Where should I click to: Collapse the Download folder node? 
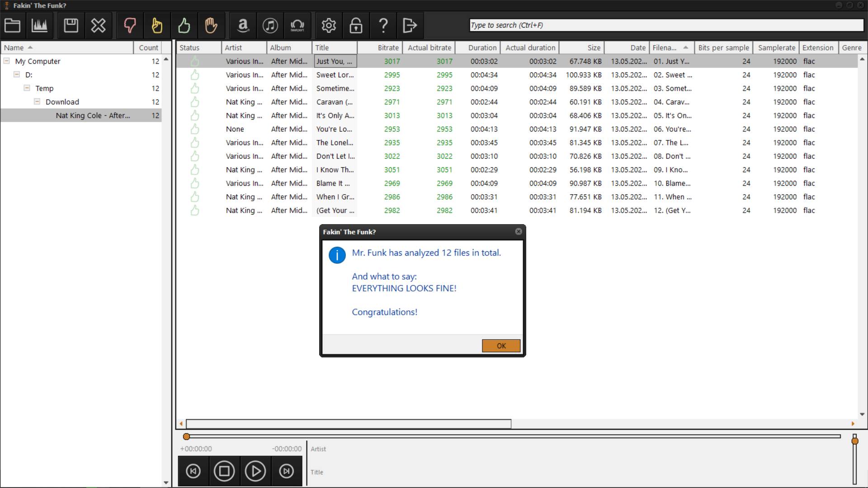pyautogui.click(x=37, y=101)
